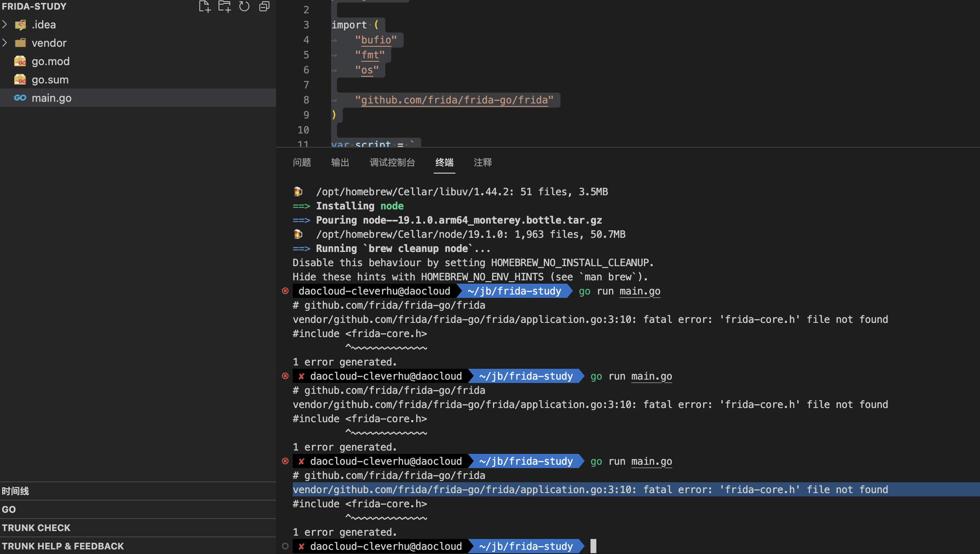Click the New Folder icon in explorer header

(224, 6)
